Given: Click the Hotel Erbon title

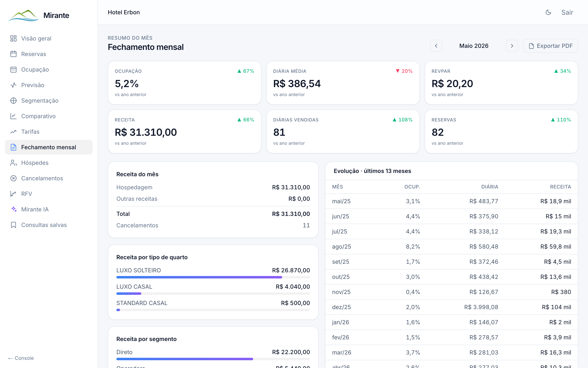Looking at the screenshot, I should pyautogui.click(x=124, y=12).
